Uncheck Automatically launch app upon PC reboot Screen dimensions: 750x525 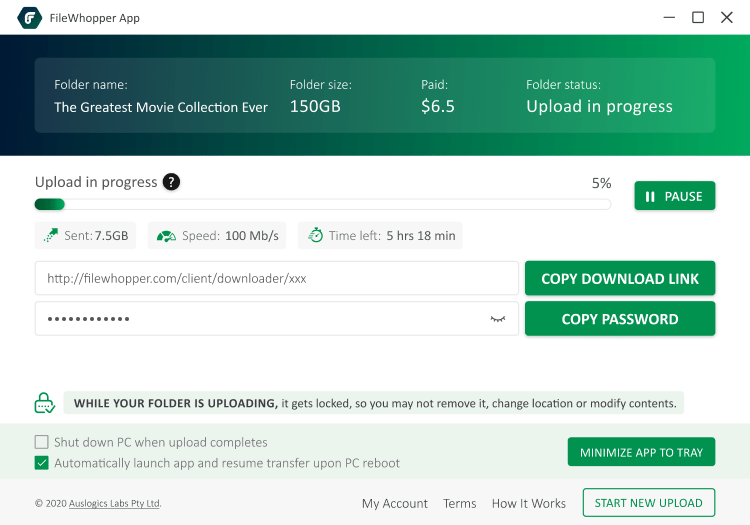pos(42,463)
